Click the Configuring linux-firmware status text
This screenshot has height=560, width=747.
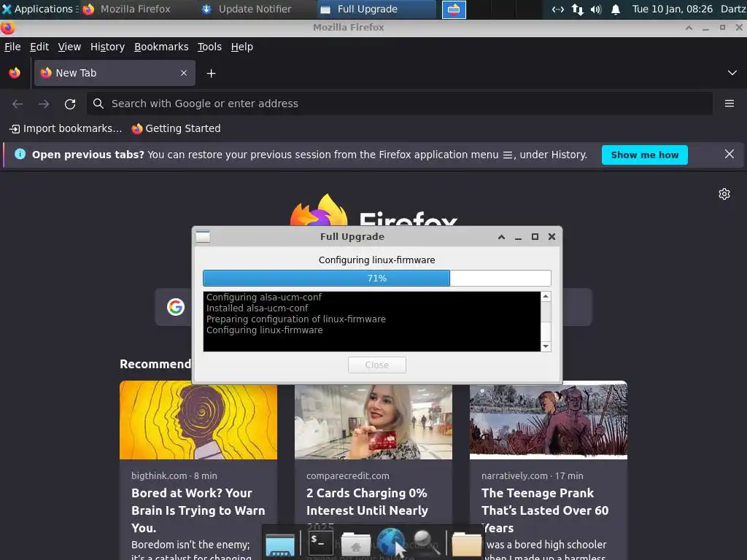coord(377,260)
